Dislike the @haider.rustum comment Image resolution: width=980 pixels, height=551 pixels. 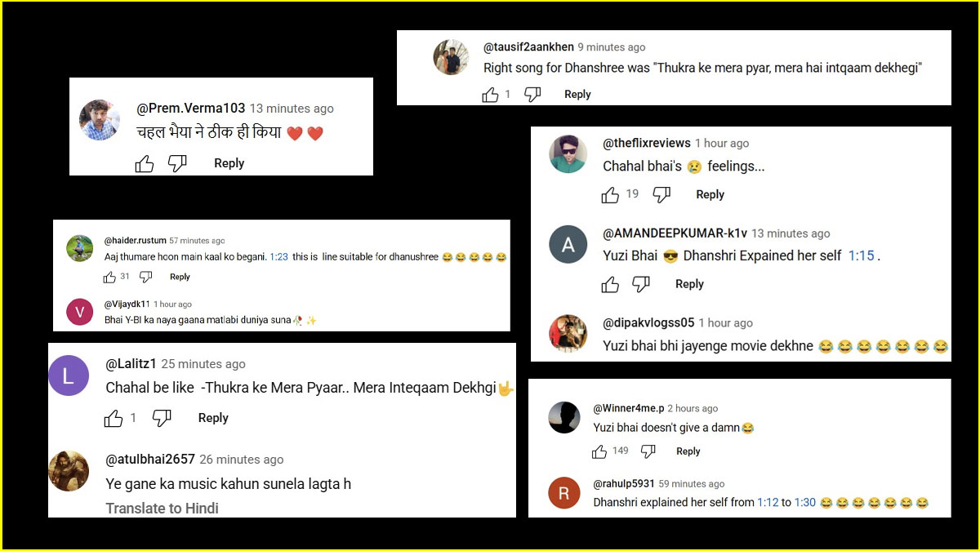(x=145, y=277)
